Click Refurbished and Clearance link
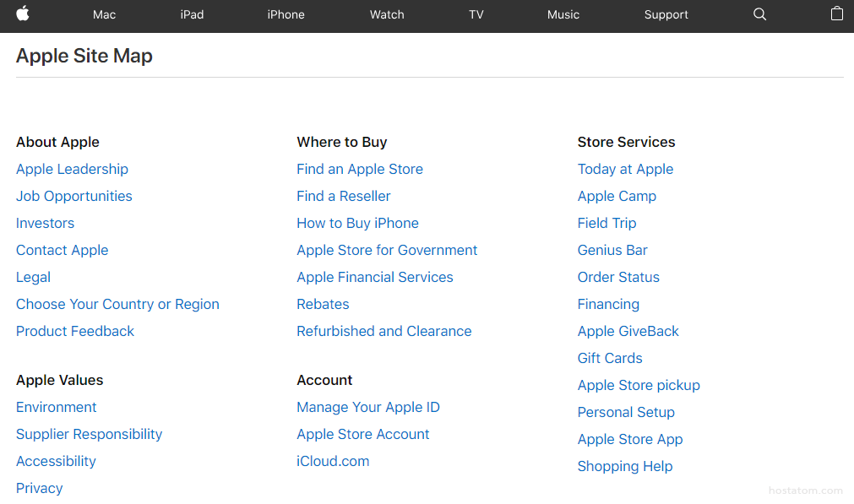This screenshot has height=504, width=854. pyautogui.click(x=384, y=331)
